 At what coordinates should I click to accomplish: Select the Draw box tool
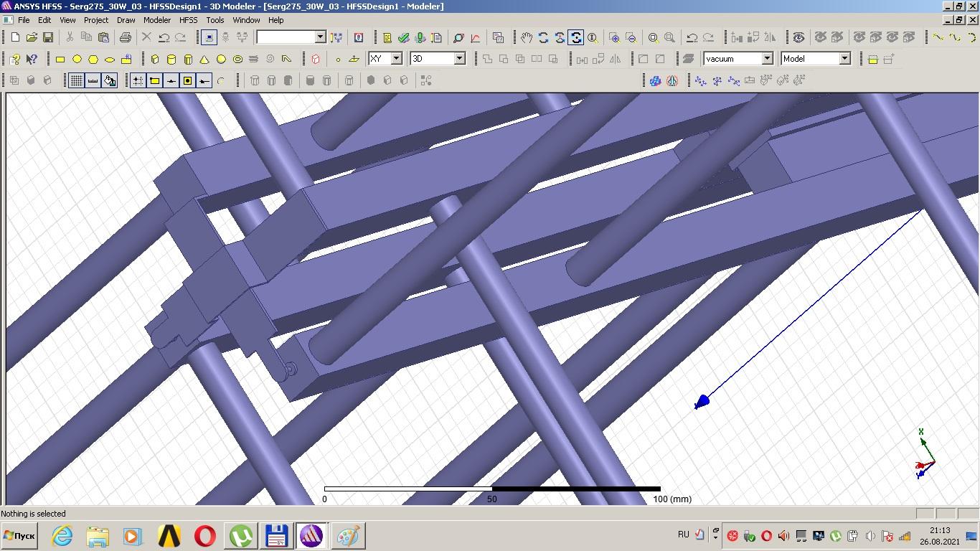point(155,60)
